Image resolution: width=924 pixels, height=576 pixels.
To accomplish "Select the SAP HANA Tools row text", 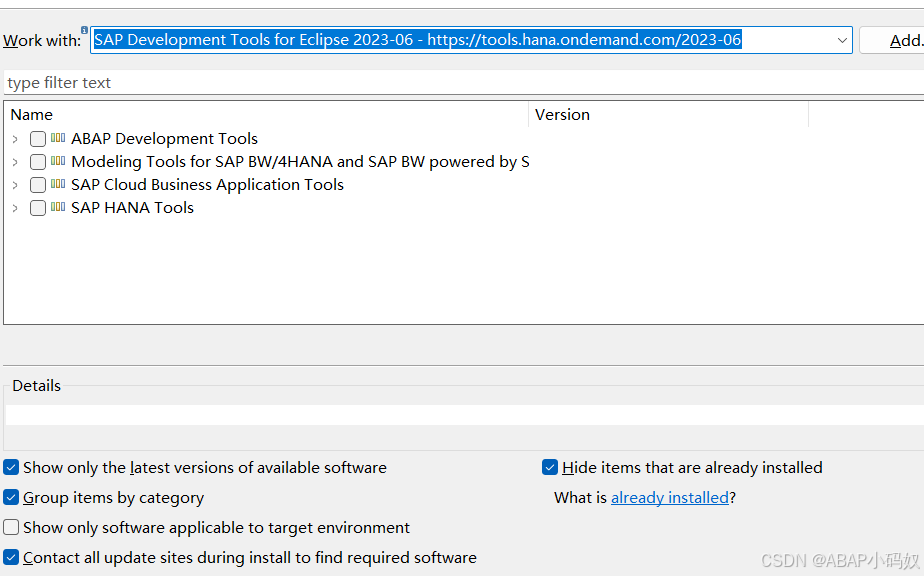I will coord(133,208).
